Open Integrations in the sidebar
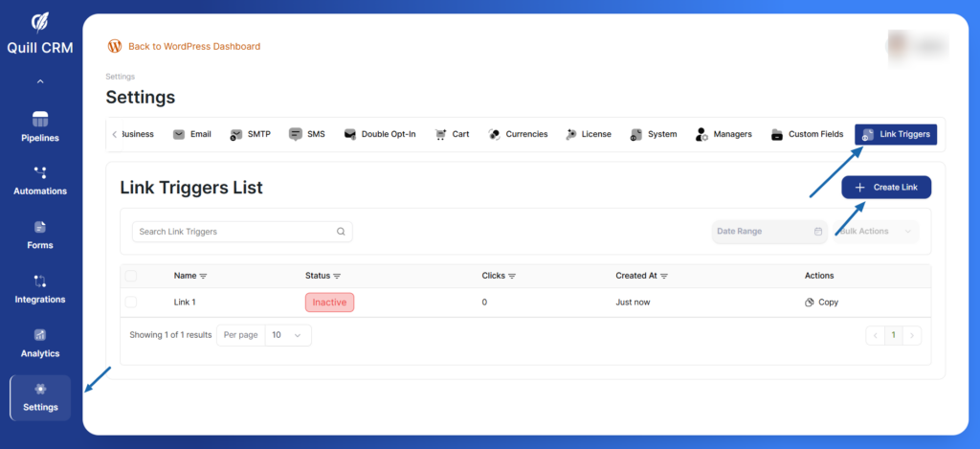The width and height of the screenshot is (980, 449). (x=40, y=288)
